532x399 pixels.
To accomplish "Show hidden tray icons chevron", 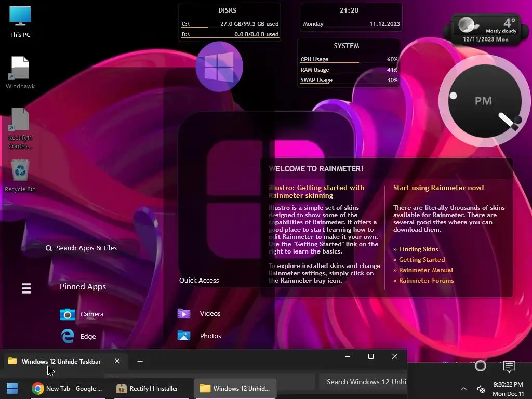I will (464, 389).
